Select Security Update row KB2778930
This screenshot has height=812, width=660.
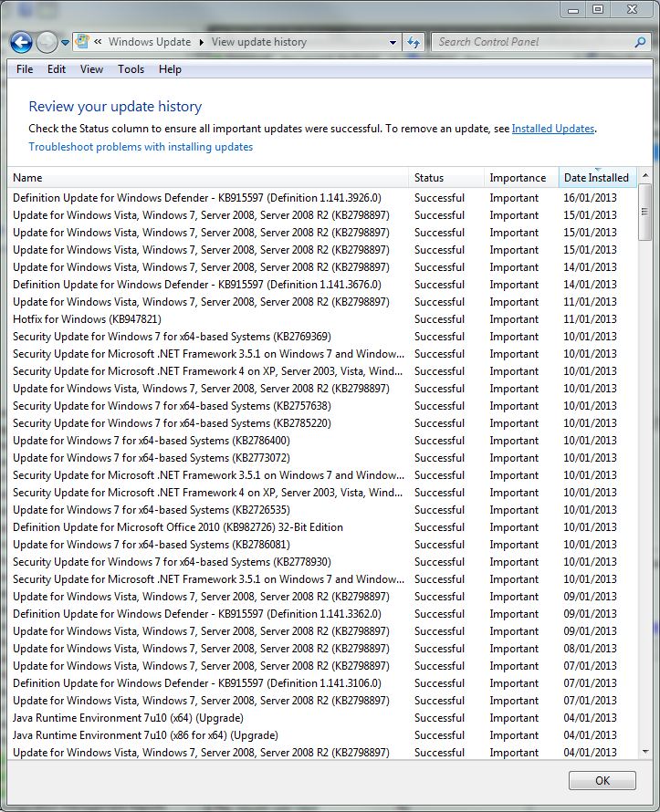coord(321,562)
